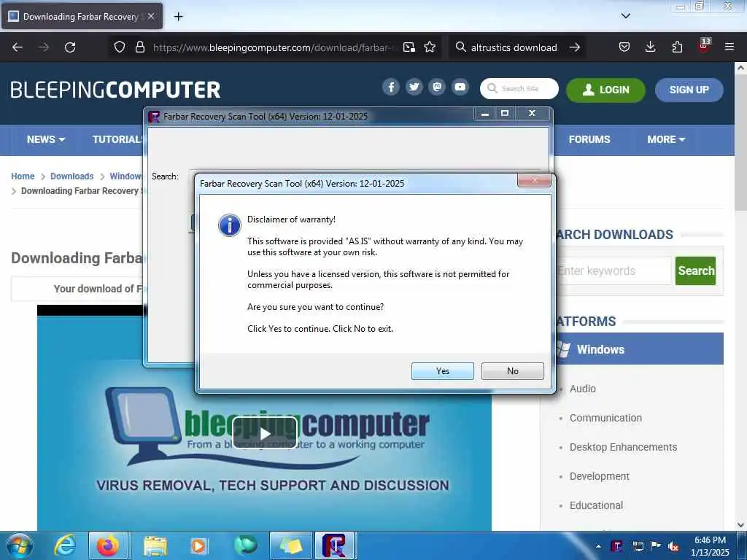Open the green globe taskbar application
This screenshot has height=560, width=747.
(x=245, y=545)
